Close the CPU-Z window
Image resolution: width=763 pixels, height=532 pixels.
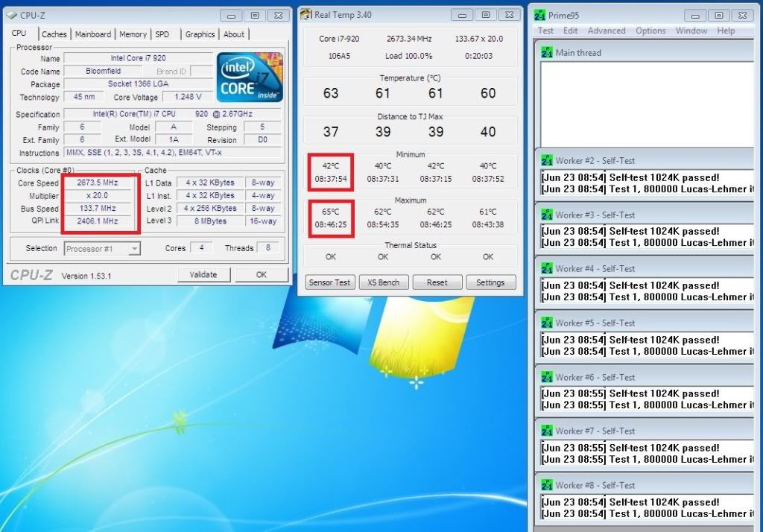tap(278, 16)
